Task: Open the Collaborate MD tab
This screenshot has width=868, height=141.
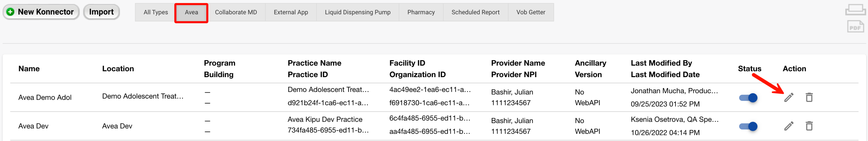Action: (x=235, y=12)
